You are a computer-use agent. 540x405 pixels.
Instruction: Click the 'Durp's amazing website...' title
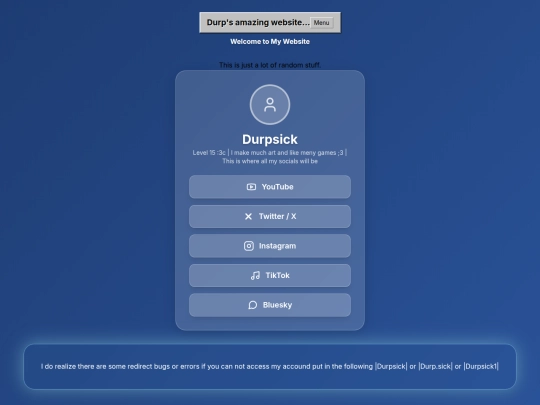pyautogui.click(x=258, y=22)
